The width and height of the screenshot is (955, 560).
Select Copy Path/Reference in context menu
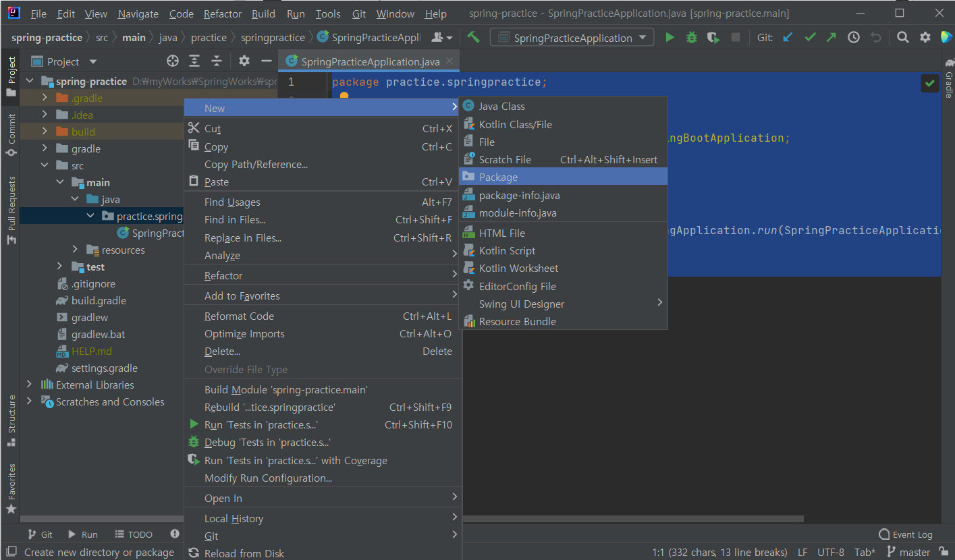323,164
